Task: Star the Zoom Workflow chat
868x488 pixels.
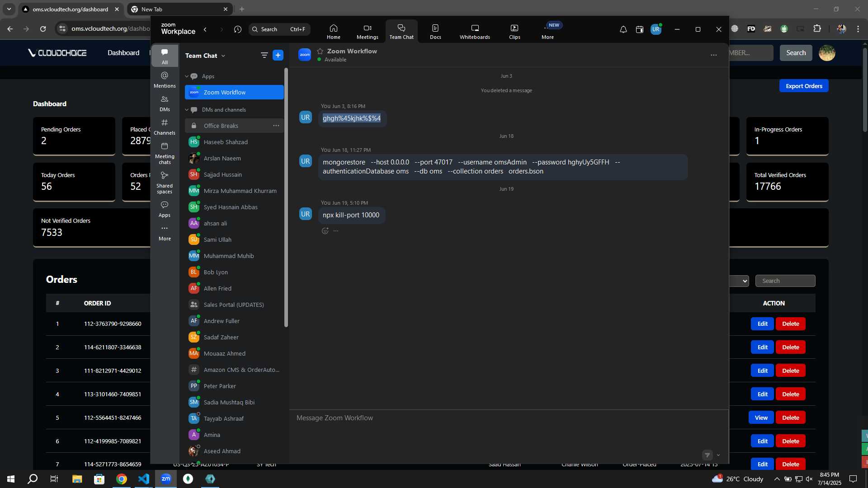Action: [320, 51]
